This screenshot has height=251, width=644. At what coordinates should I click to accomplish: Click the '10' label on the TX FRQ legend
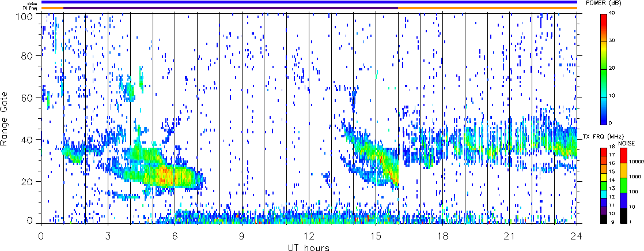[x=612, y=213]
